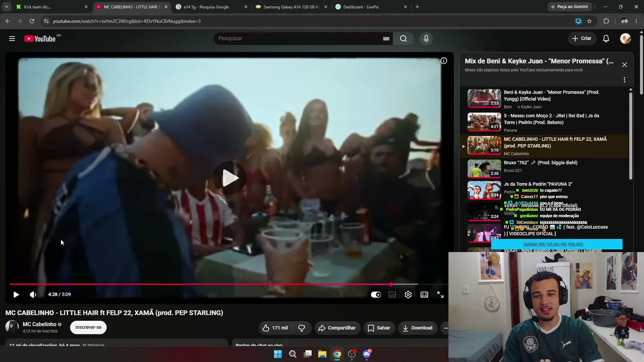Open Discord from the taskbar
644x362 pixels.
coord(367,354)
